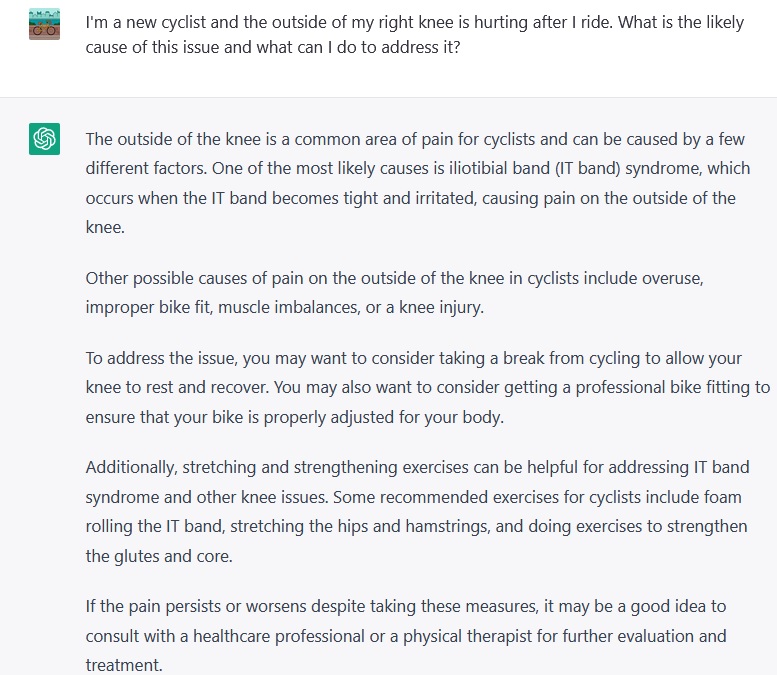Click the word "treatment." at the response end
777x675 pixels.
point(124,665)
